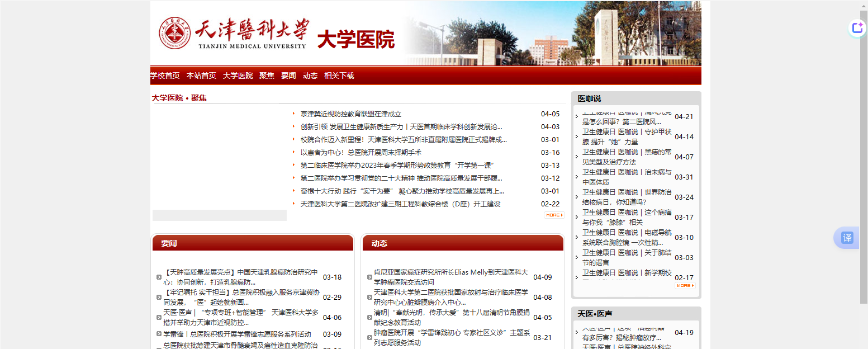Screen dimensions: 868x349
Task: Open article 以患者为中心！总医院开展周末择期手术
Action: (361, 153)
